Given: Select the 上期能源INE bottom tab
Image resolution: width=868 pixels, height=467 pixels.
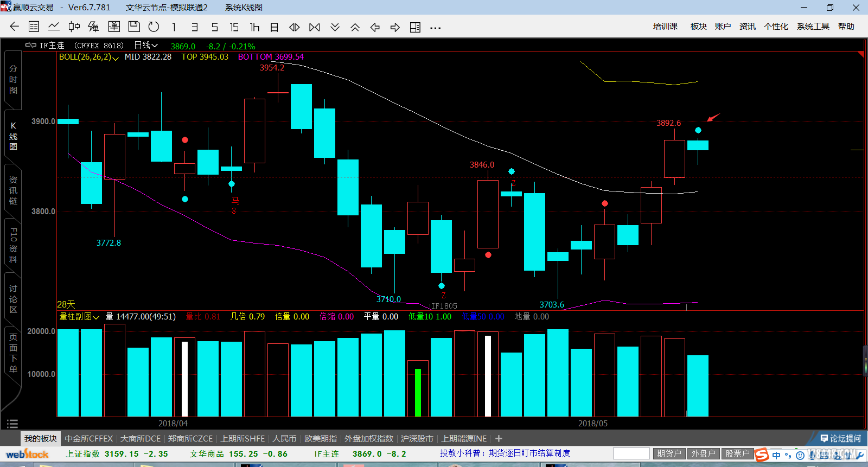Looking at the screenshot, I should [464, 438].
